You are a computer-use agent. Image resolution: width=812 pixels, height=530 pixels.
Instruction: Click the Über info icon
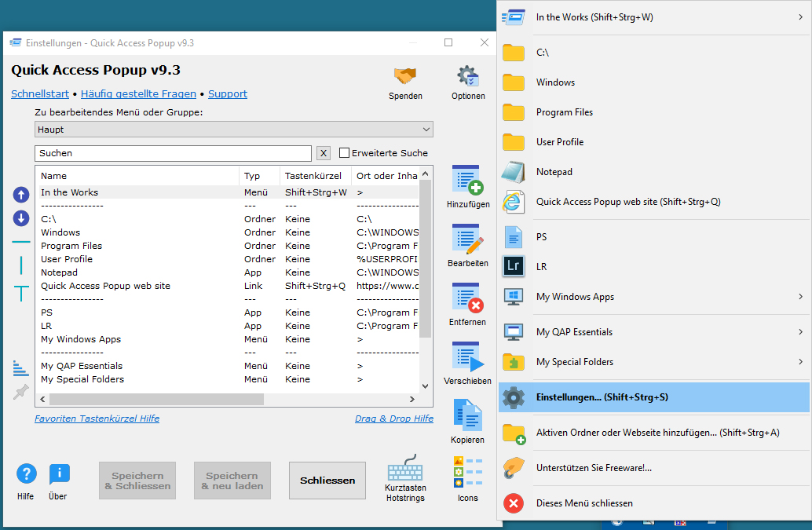(x=59, y=473)
